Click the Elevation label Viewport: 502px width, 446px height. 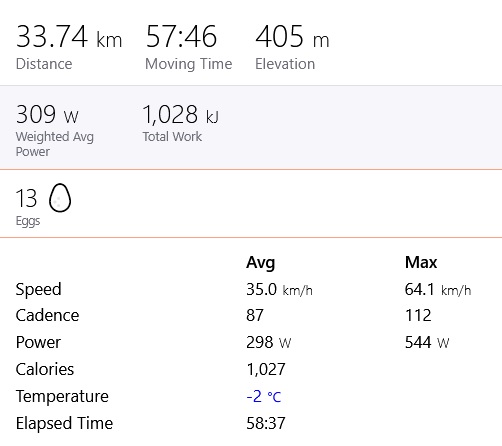point(285,64)
